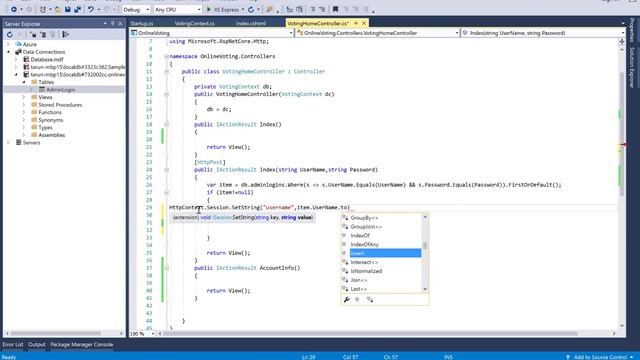Select the Assemblies folder

coord(51,135)
